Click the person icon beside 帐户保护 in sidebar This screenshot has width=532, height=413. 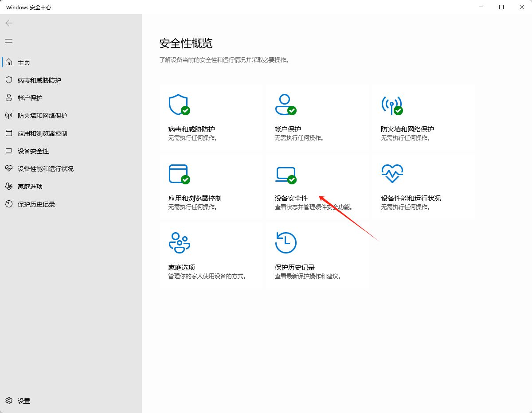click(9, 97)
